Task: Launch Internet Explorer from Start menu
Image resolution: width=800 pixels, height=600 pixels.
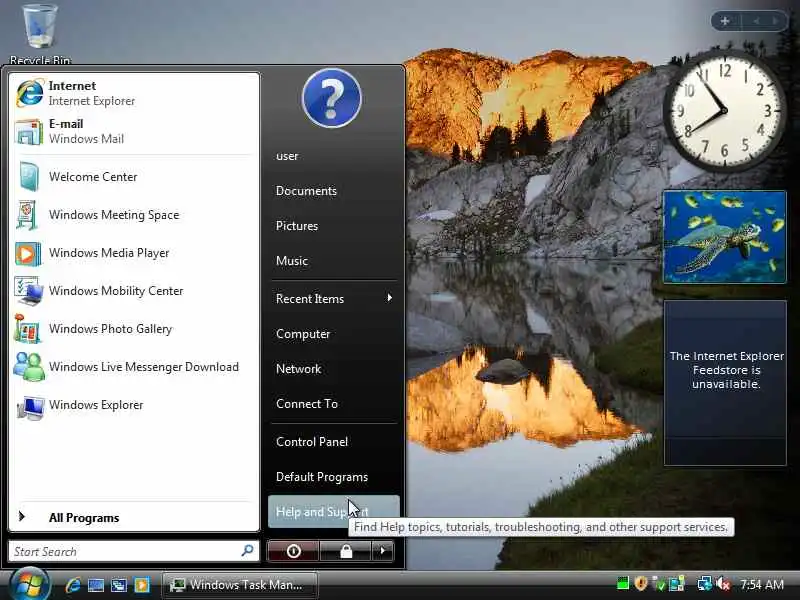Action: click(x=134, y=93)
